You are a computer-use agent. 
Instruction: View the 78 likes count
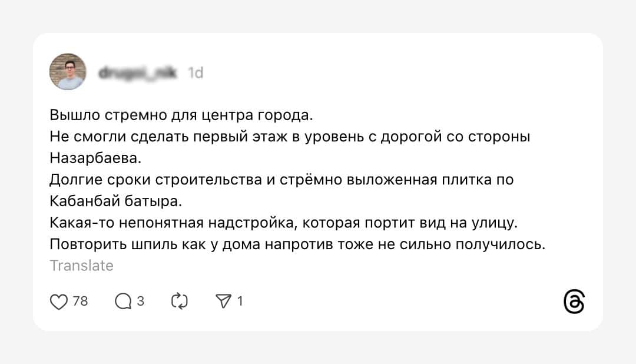pyautogui.click(x=80, y=301)
